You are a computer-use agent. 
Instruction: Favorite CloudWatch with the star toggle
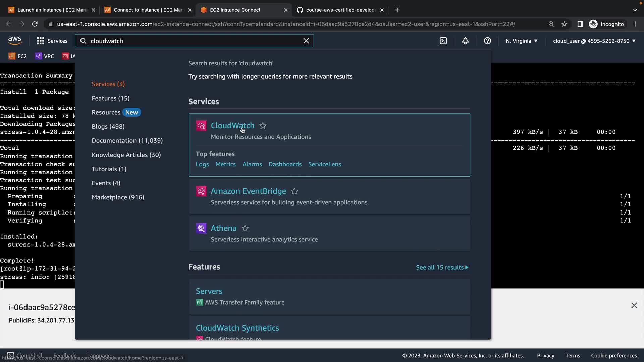pyautogui.click(x=263, y=126)
